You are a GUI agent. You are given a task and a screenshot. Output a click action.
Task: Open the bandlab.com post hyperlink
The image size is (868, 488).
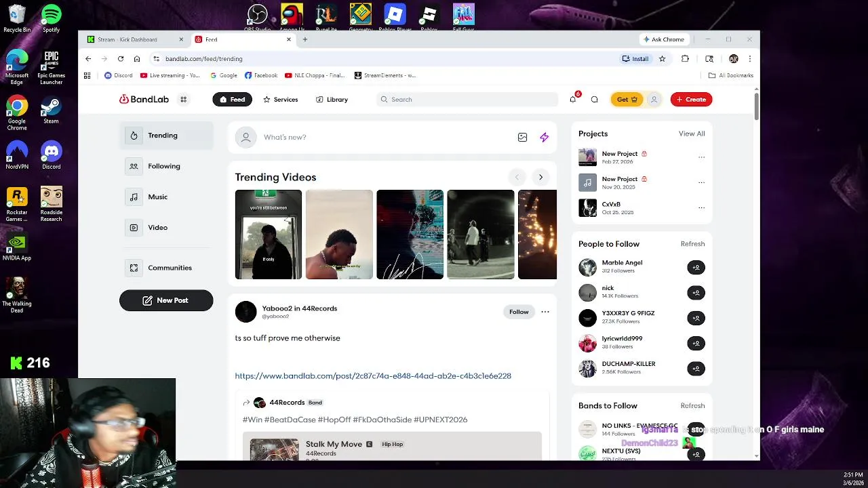pyautogui.click(x=373, y=375)
